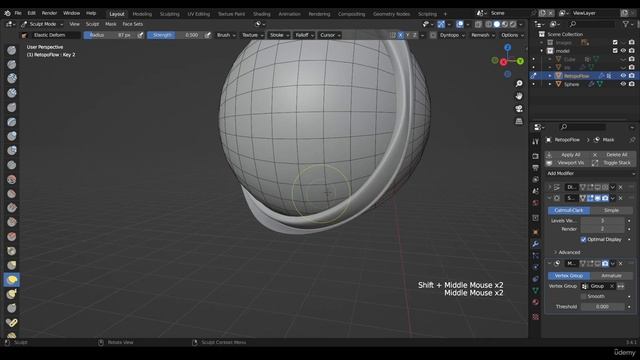The image size is (640, 360).
Task: Select Armature mode in Mask modifier
Action: (611, 276)
